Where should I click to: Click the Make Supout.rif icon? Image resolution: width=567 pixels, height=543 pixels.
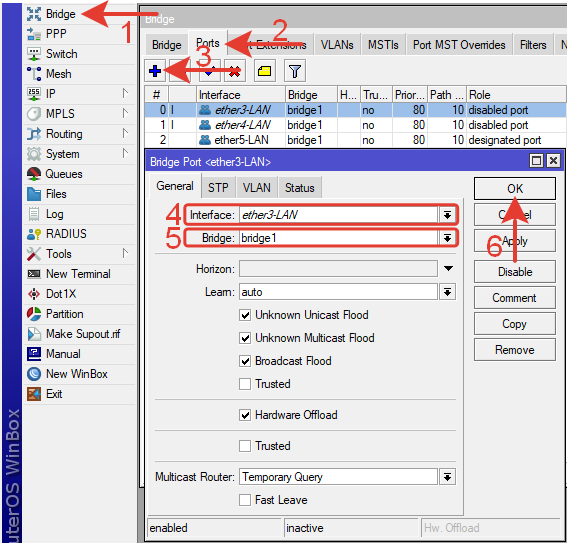34,334
